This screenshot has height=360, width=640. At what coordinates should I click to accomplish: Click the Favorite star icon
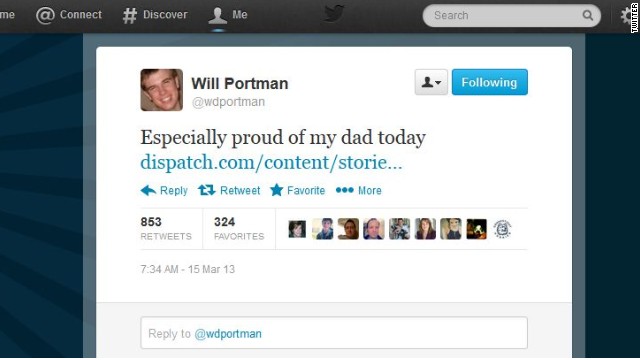pyautogui.click(x=276, y=190)
